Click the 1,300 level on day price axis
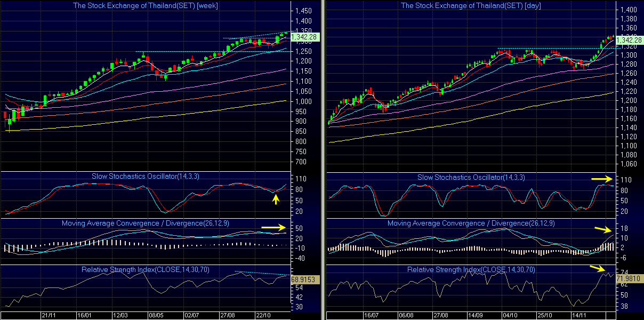Screen dimensions: 644x320 tap(629, 55)
